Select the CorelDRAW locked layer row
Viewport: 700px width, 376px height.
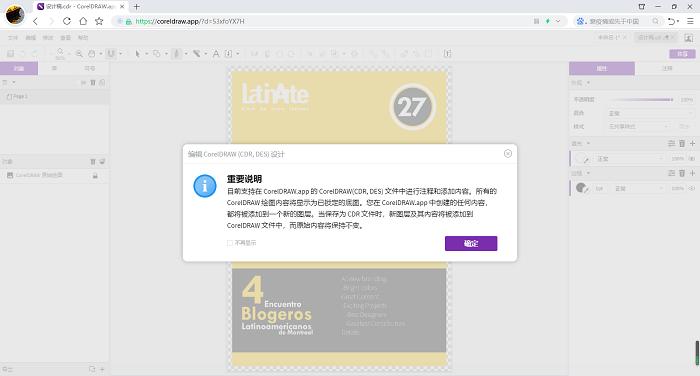[54, 175]
